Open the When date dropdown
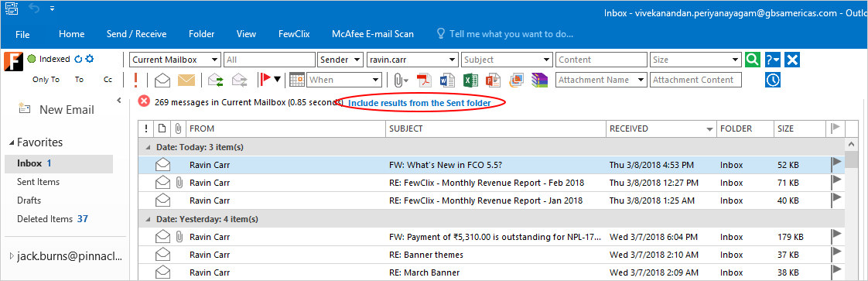 click(377, 80)
